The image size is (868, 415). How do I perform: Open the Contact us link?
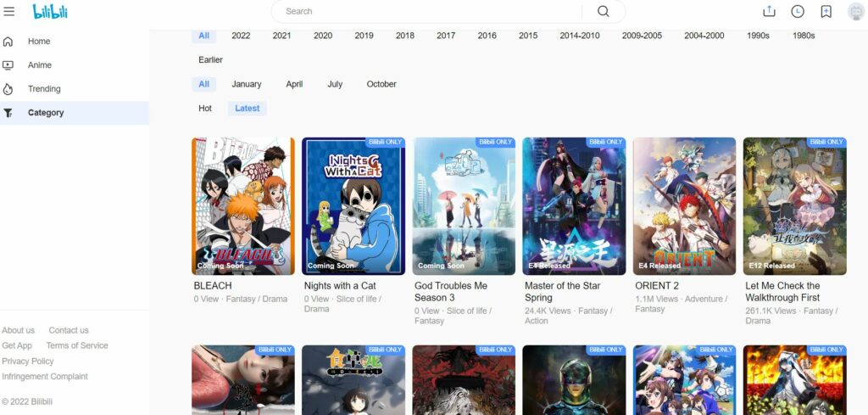[x=69, y=330]
